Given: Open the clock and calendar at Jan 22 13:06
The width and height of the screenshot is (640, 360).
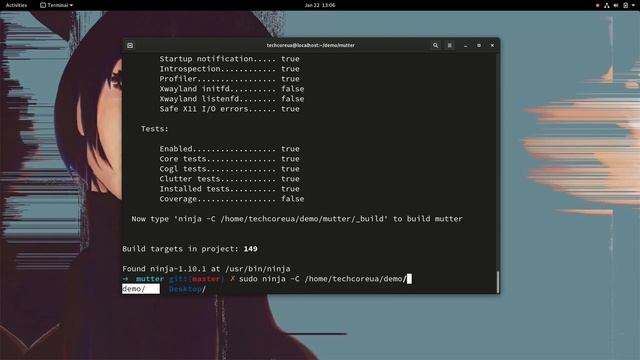Looking at the screenshot, I should point(320,5).
